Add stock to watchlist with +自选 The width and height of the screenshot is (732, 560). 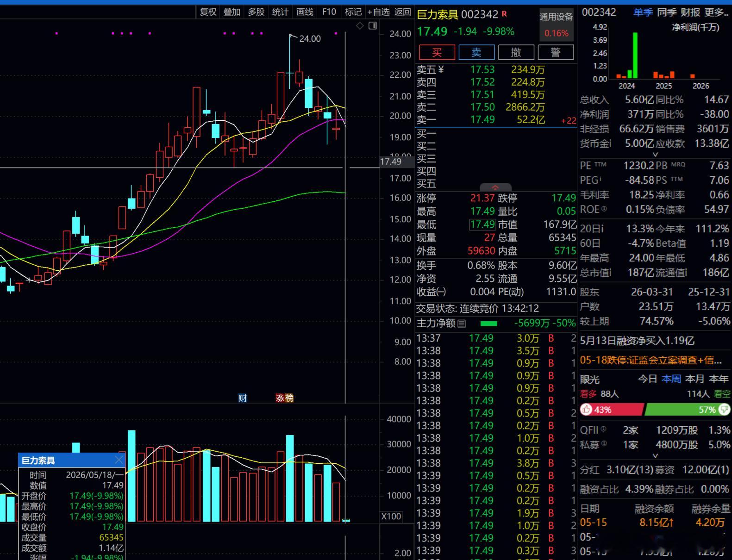click(378, 12)
